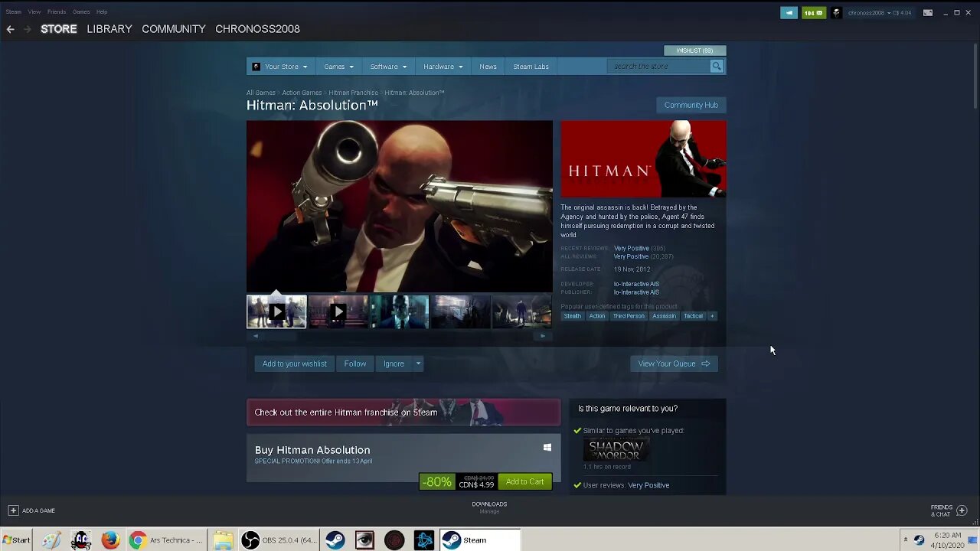This screenshot has width=980, height=551.
Task: Click the Assassin tag
Action: [x=664, y=316]
